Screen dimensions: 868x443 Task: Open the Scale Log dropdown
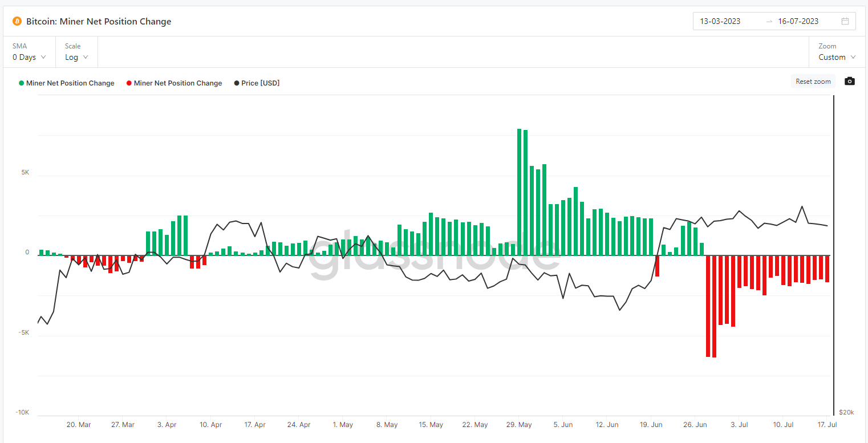tap(76, 57)
